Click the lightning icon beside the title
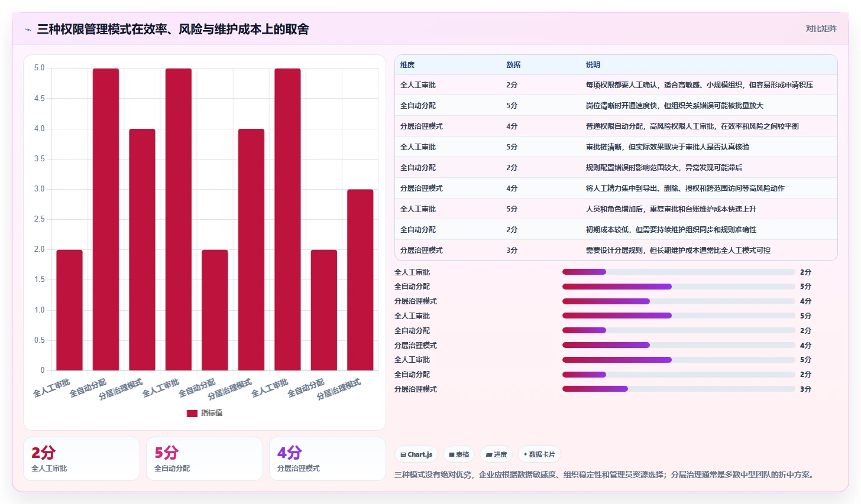Image resolution: width=861 pixels, height=504 pixels. click(28, 30)
